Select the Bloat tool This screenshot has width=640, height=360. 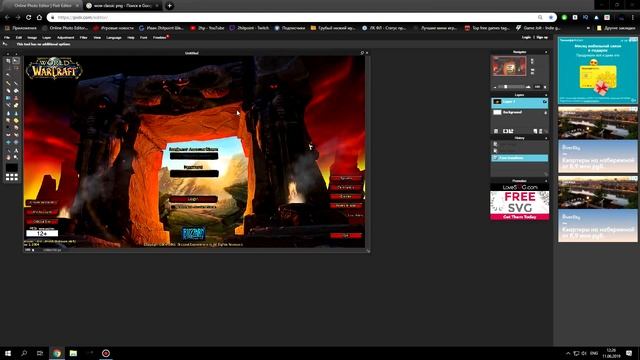click(8, 142)
